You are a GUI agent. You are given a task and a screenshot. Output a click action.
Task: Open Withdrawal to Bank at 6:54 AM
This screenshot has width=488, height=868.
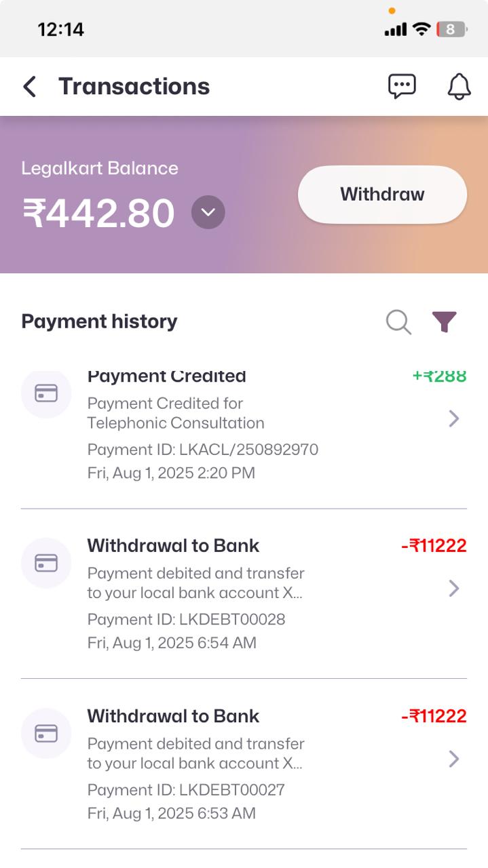(173, 546)
